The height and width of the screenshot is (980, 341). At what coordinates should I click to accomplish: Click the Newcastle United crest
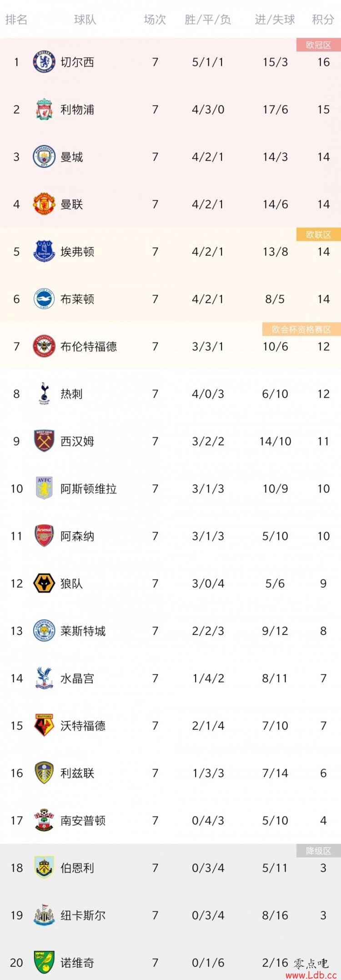tap(44, 915)
